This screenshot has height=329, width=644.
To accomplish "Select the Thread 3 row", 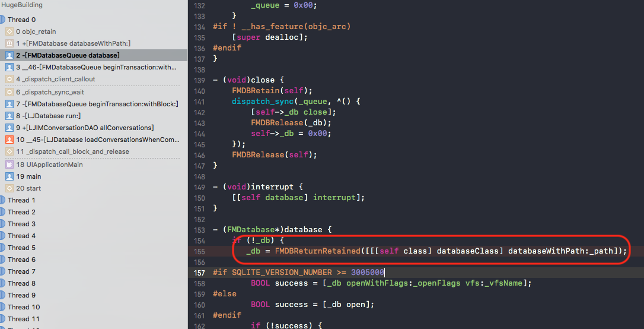I will point(94,224).
